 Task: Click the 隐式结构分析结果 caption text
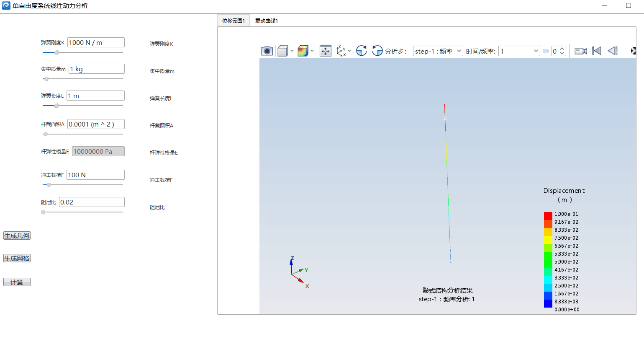click(x=447, y=290)
